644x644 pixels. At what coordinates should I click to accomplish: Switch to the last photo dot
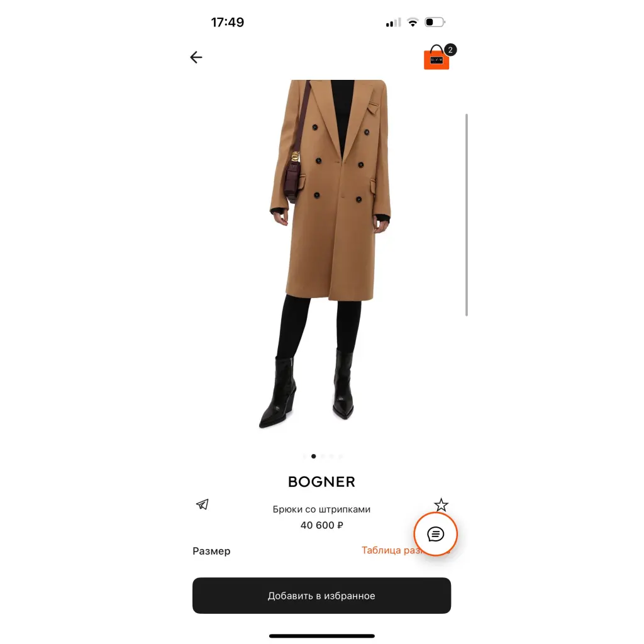tap(341, 457)
